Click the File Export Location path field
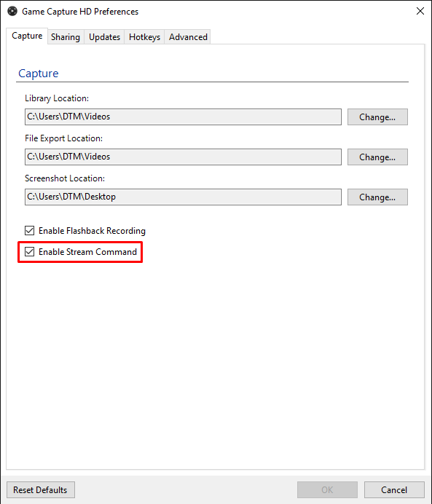432x504 pixels. click(183, 157)
